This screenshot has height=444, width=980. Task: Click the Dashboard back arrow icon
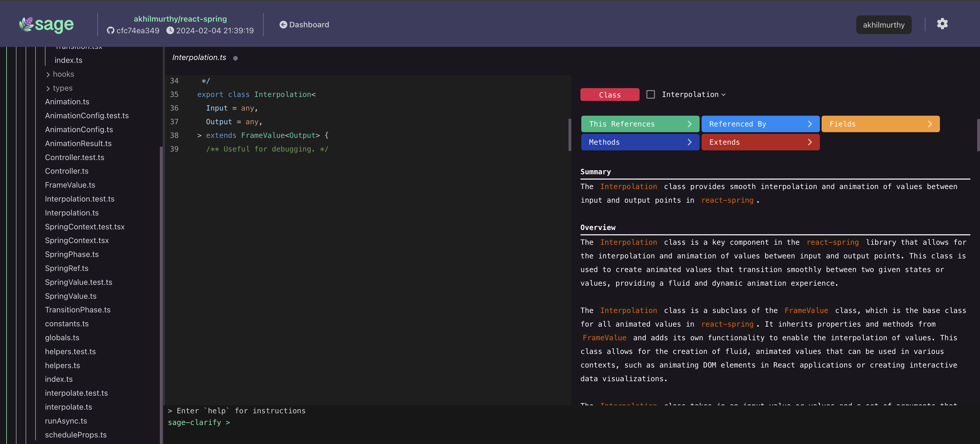coord(283,25)
